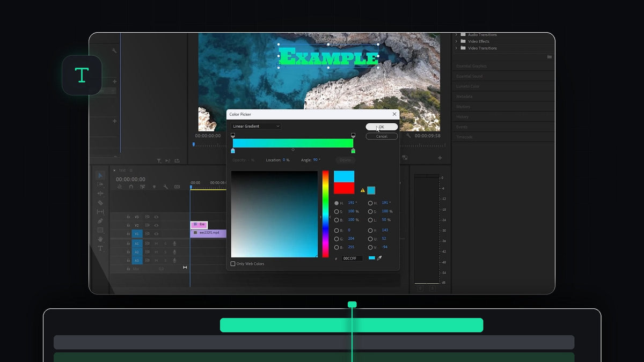Select the Rectangle tool
Screen dimensions: 644x362
pos(100,230)
